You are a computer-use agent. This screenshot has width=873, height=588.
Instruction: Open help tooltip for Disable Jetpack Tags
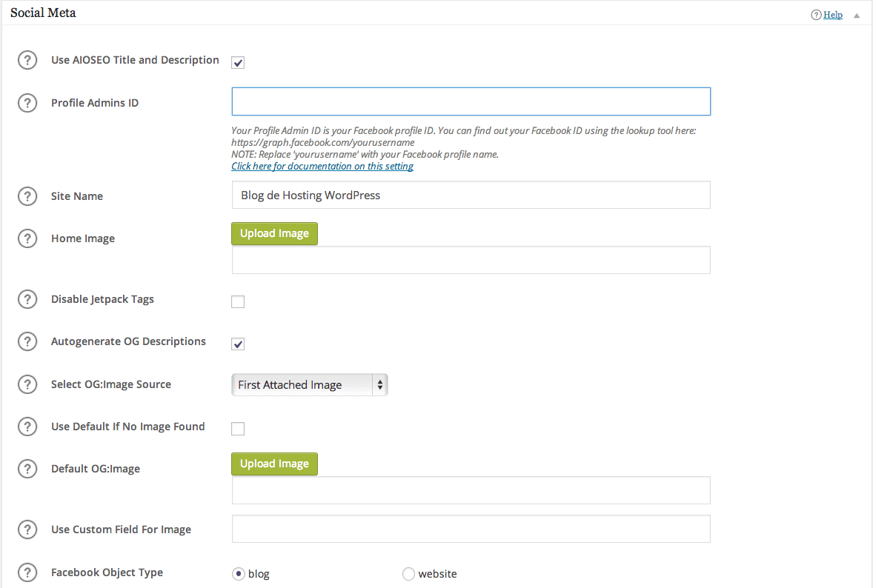pos(27,299)
